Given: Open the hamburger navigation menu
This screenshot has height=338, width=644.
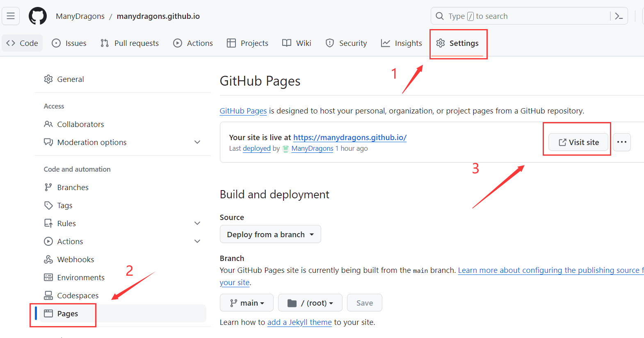Looking at the screenshot, I should tap(11, 16).
